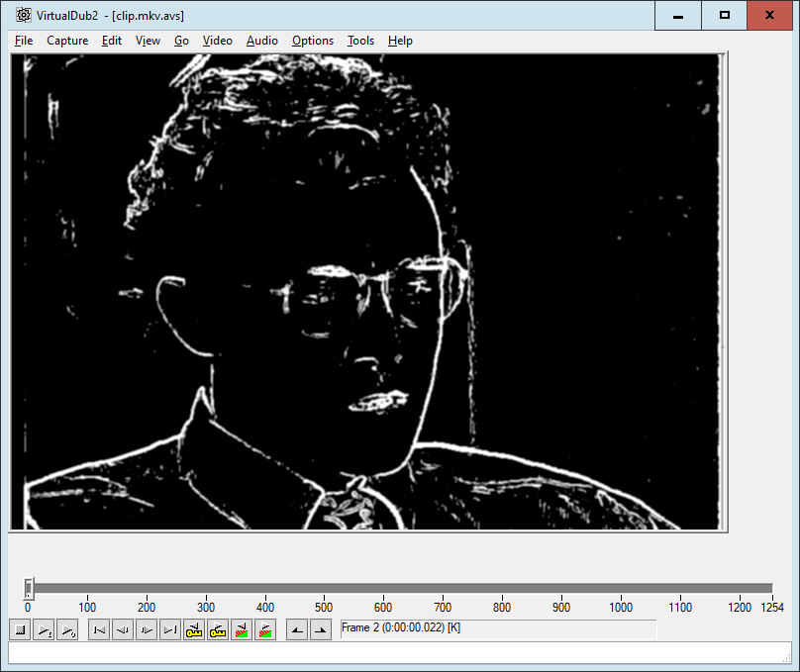Click the empty status bar at bottom
This screenshot has width=800, height=672.
399,652
